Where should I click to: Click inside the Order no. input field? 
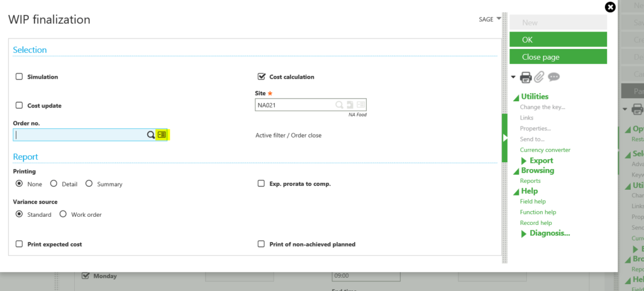79,135
